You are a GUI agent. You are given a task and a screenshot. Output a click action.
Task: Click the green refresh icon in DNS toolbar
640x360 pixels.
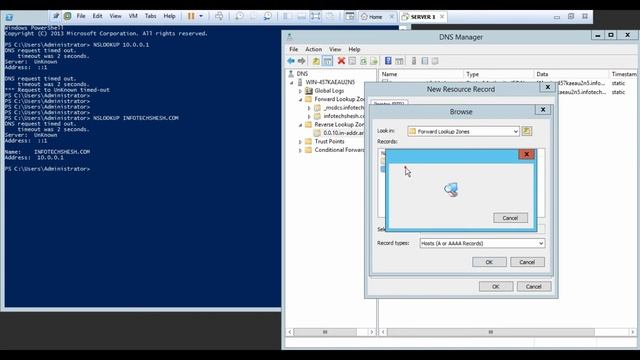click(363, 61)
